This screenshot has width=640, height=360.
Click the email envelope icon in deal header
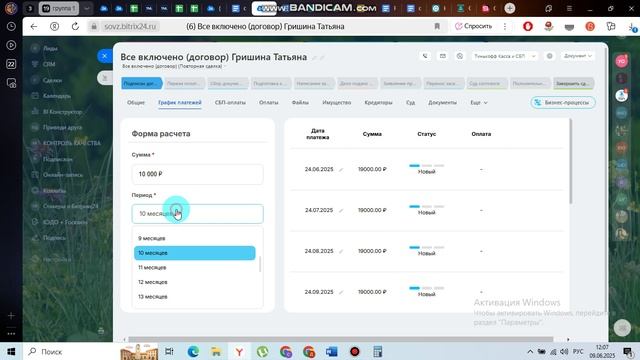pos(442,56)
